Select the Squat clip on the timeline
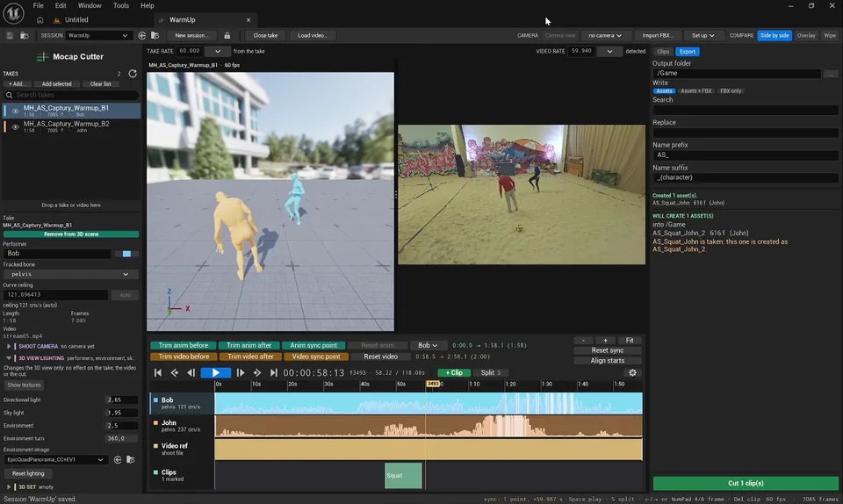The image size is (843, 504). point(403,476)
